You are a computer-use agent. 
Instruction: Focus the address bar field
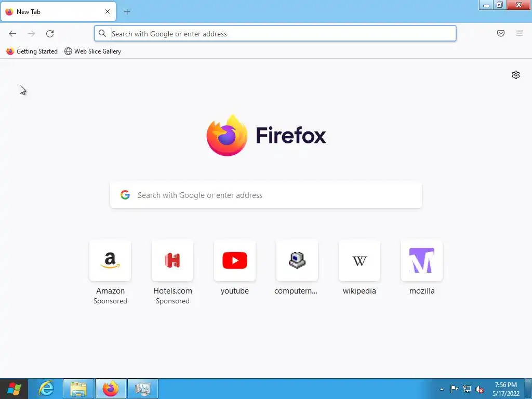coord(275,34)
